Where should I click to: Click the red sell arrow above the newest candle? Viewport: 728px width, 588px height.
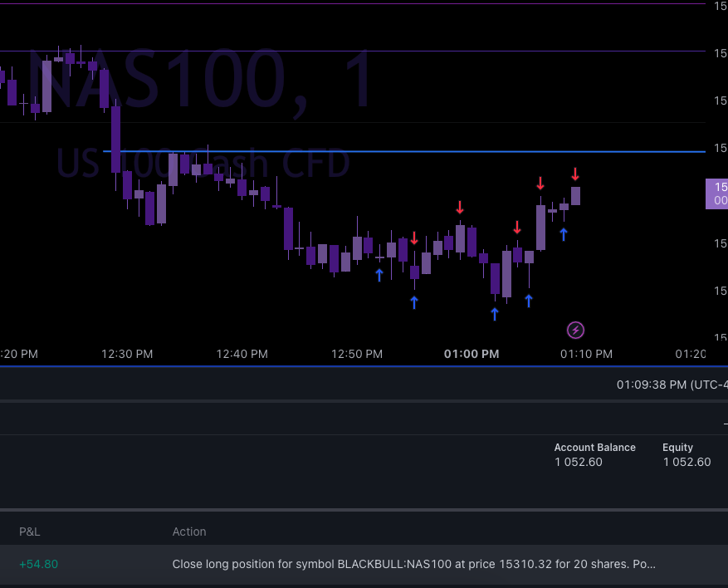575,175
